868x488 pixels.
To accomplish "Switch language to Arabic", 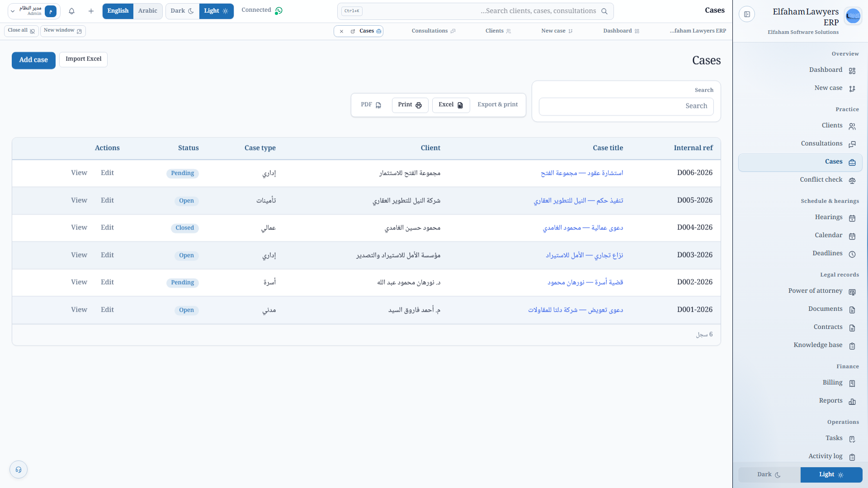I will point(148,11).
